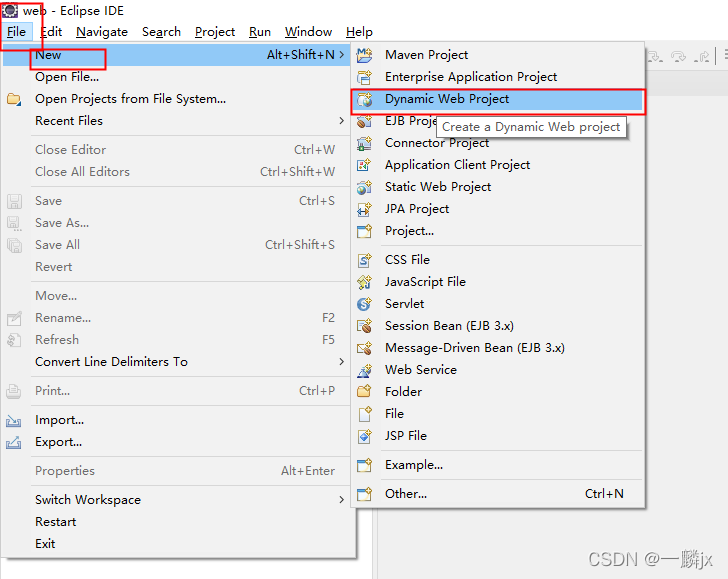Screen dimensions: 728x579
Task: Click the Open Projects folder icon
Action: (14, 99)
